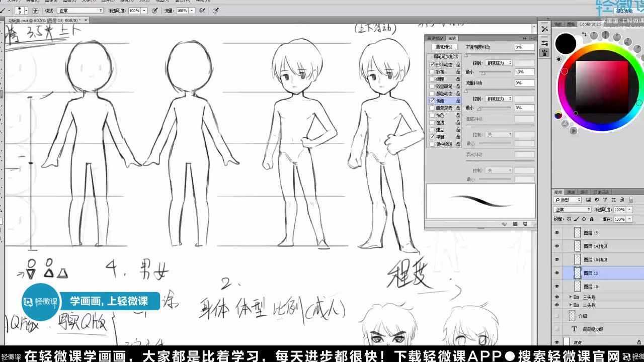Viewport: 644px width, 362px height.
Task: Filter layers by shape layers icon
Action: pos(613,200)
